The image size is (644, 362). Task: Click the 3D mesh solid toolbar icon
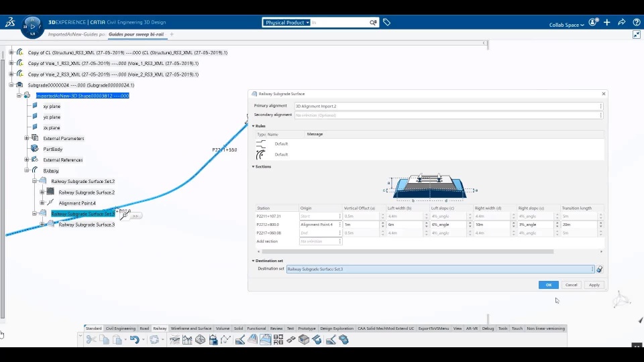201,339
